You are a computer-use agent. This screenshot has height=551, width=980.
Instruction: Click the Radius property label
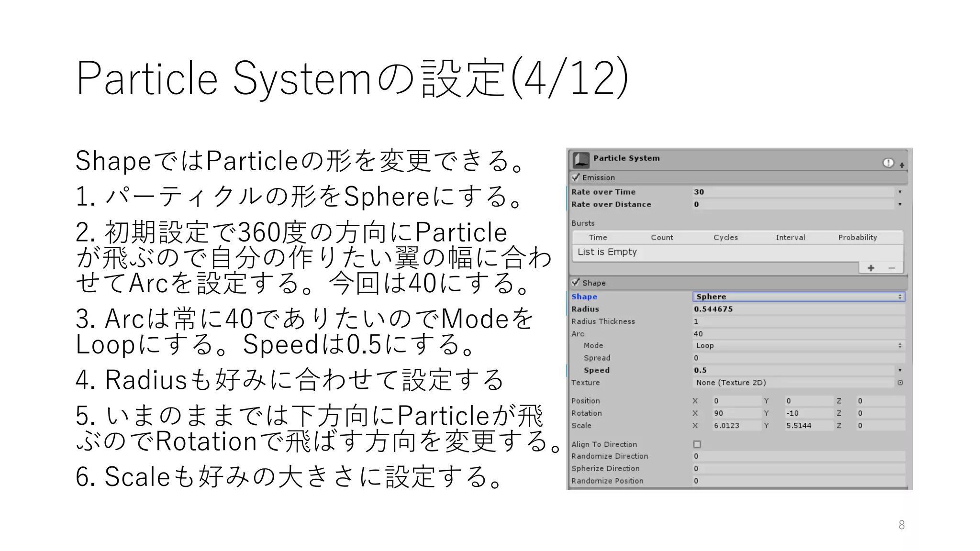pos(585,309)
